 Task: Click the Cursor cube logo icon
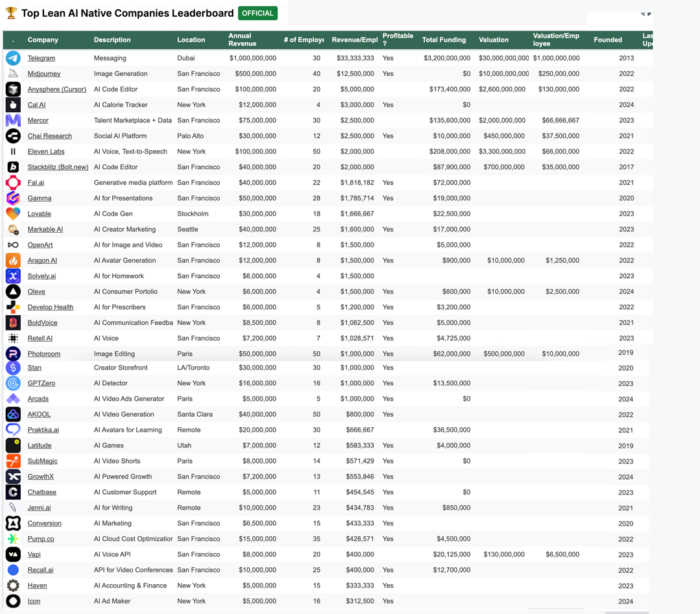[x=13, y=89]
